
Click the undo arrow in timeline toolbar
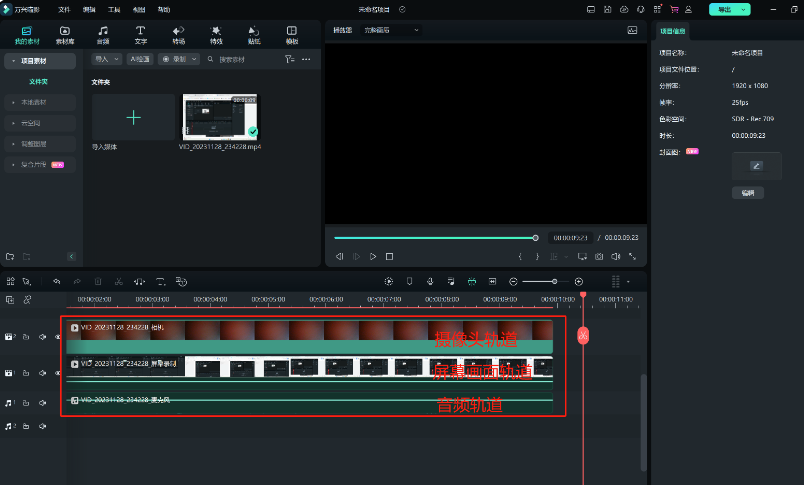56,282
